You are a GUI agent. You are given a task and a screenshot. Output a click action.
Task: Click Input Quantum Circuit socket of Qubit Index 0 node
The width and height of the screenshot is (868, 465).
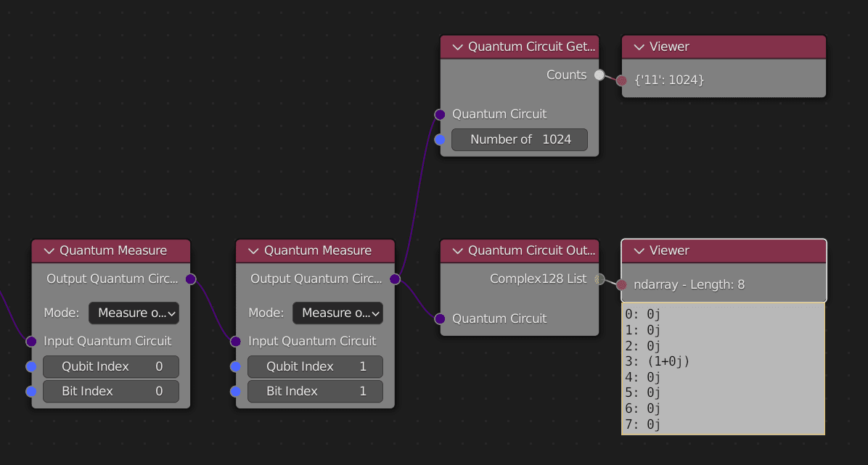click(31, 342)
